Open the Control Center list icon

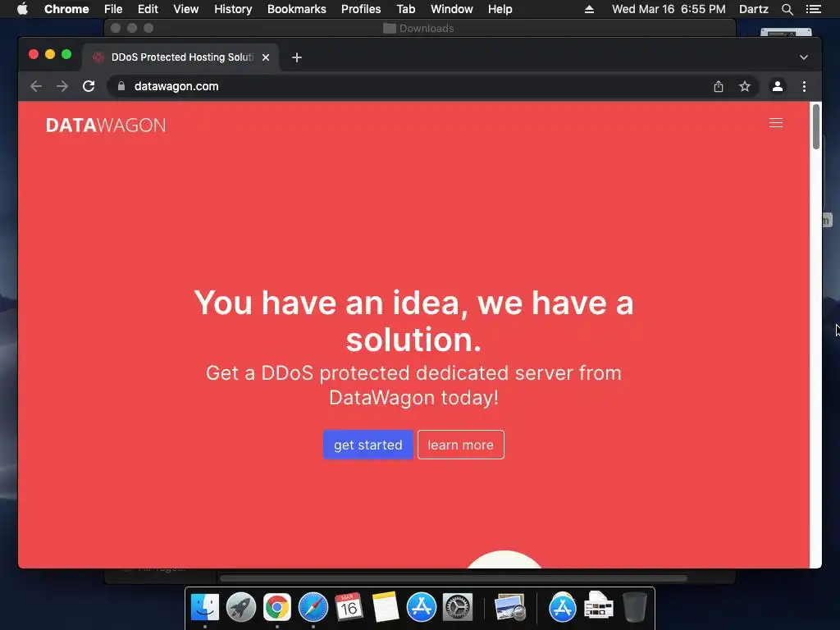[x=813, y=9]
